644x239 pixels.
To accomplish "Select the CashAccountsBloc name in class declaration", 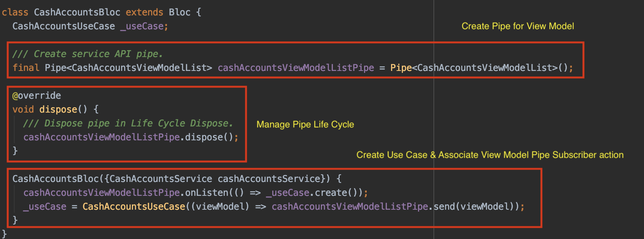I will click(77, 12).
